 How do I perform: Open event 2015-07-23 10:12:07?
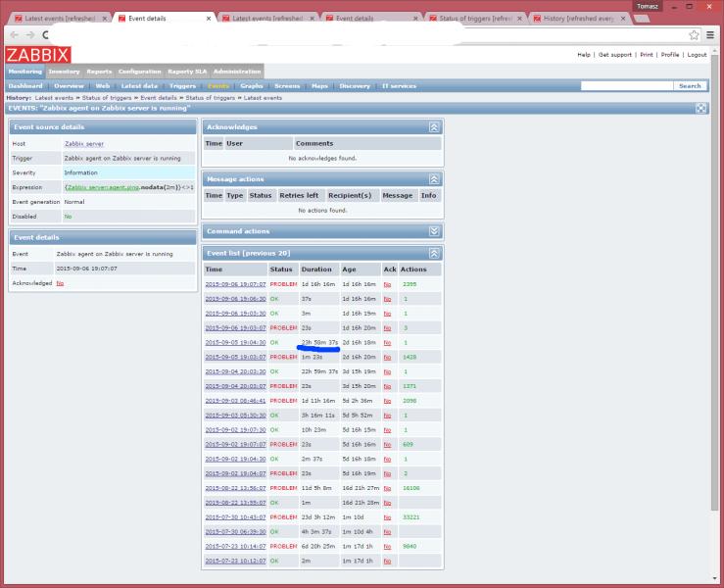point(235,561)
